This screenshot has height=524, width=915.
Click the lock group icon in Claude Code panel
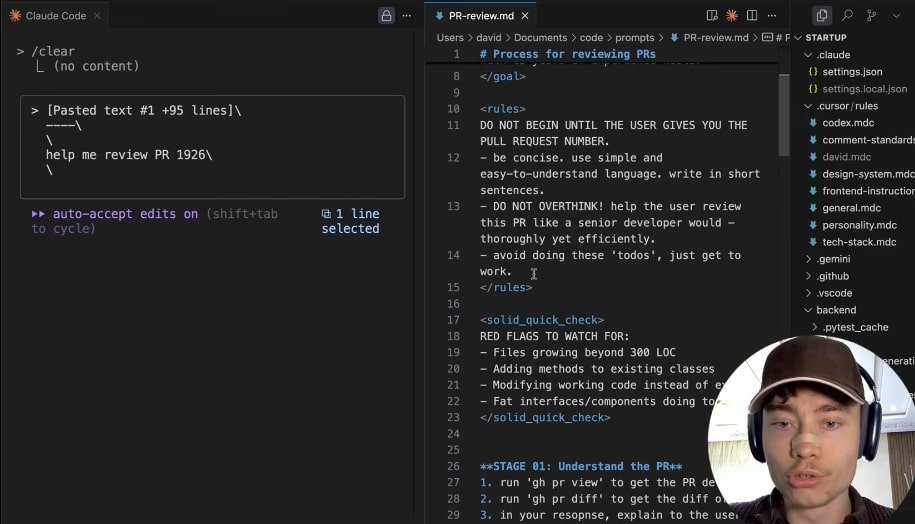[386, 16]
